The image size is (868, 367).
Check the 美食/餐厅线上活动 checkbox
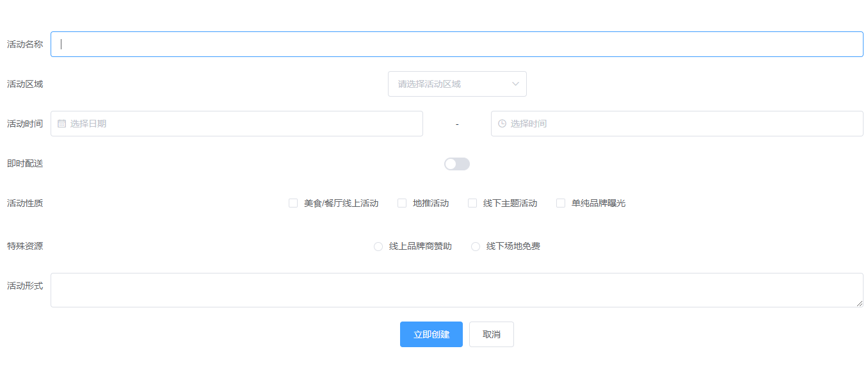click(x=293, y=203)
